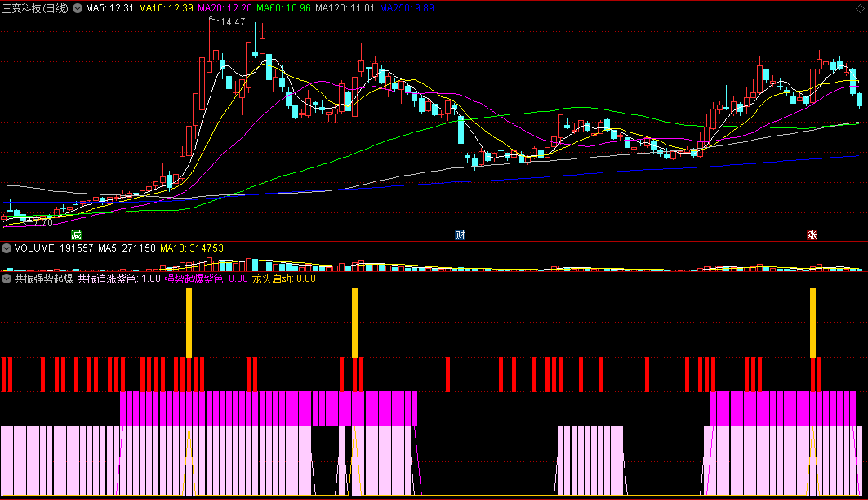868x500 pixels.
Task: Click the 共振追涨紫色: 1.00 value
Action: pos(118,279)
